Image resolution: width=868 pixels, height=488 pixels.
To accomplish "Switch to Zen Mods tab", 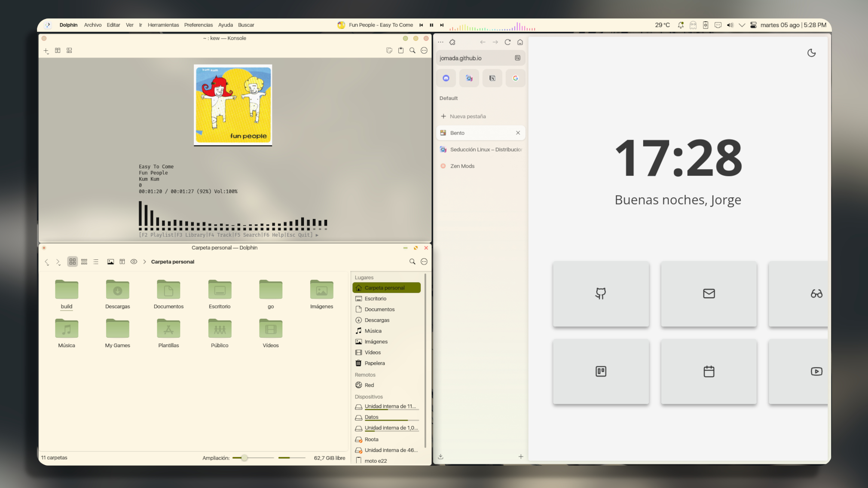I will pyautogui.click(x=480, y=166).
